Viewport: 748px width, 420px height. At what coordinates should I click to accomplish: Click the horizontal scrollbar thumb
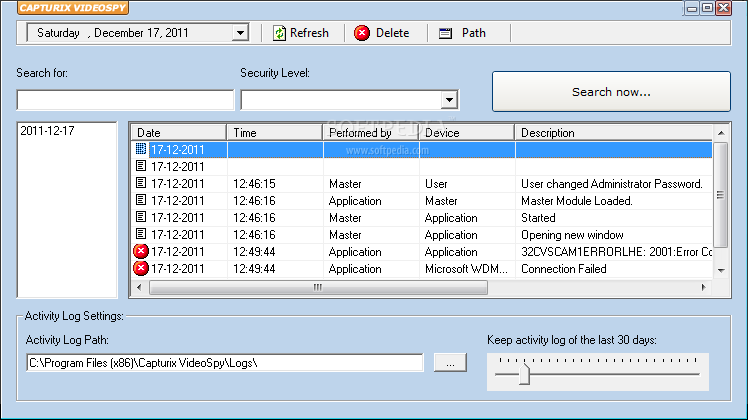(x=318, y=287)
